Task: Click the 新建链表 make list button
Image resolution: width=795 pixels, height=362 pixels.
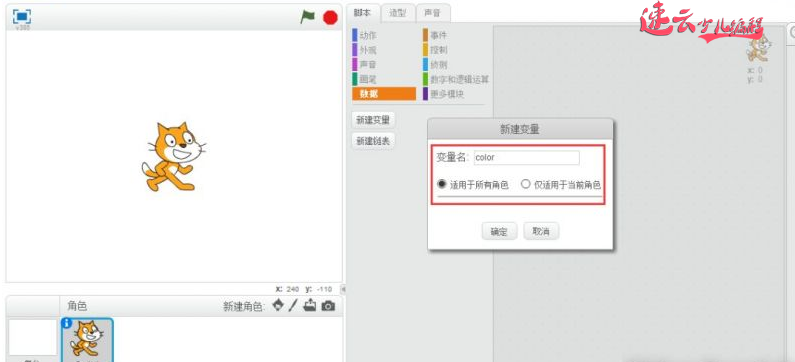Action: point(373,141)
